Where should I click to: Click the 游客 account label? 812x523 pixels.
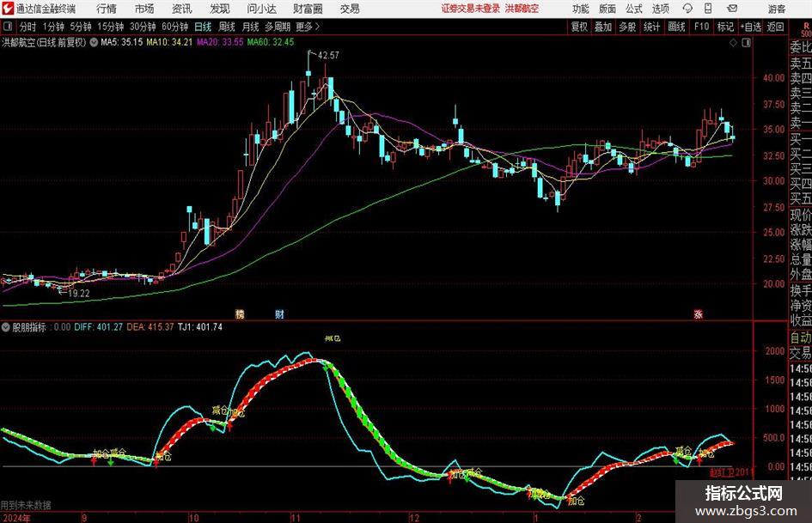tap(776, 9)
